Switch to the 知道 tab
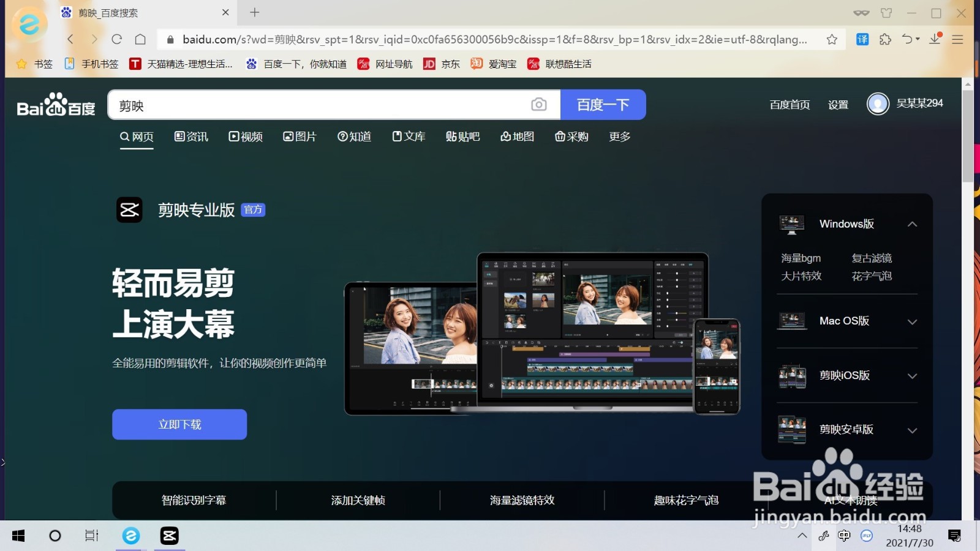 click(354, 137)
